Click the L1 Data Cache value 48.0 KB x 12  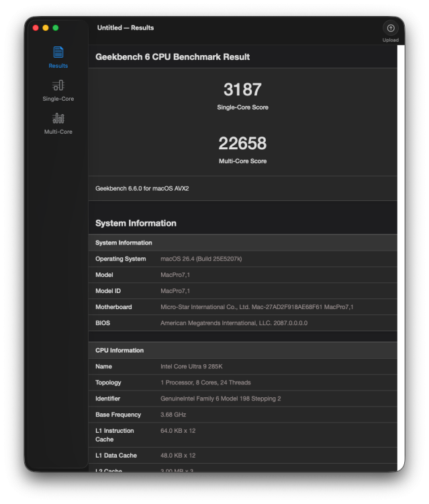click(178, 456)
